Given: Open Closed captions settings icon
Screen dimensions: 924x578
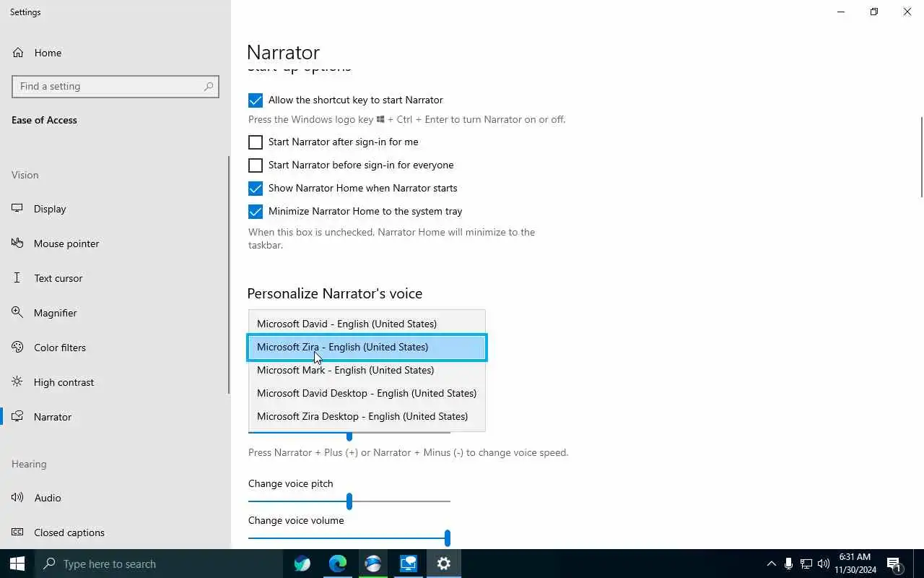Looking at the screenshot, I should (18, 532).
